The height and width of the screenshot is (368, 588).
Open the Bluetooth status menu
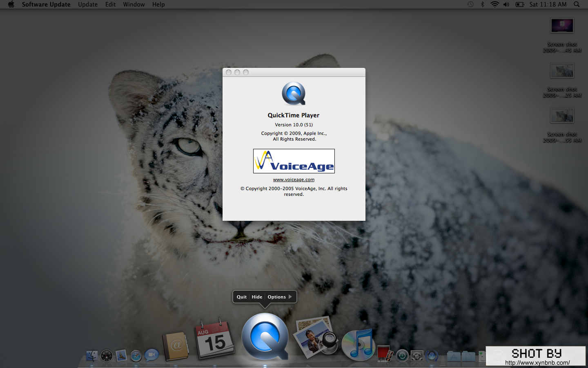pos(482,4)
